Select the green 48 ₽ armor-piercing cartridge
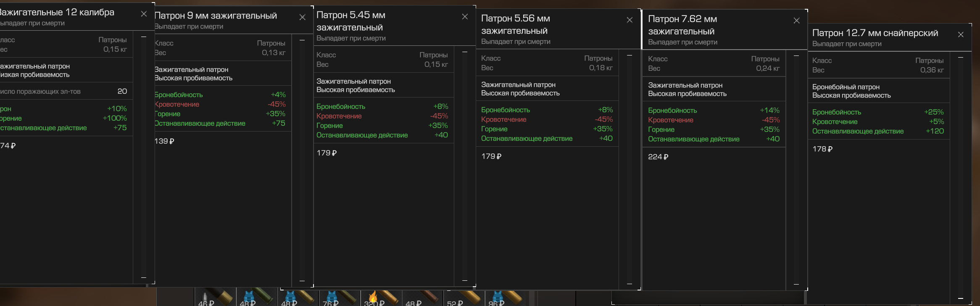980x306 pixels. click(256, 298)
